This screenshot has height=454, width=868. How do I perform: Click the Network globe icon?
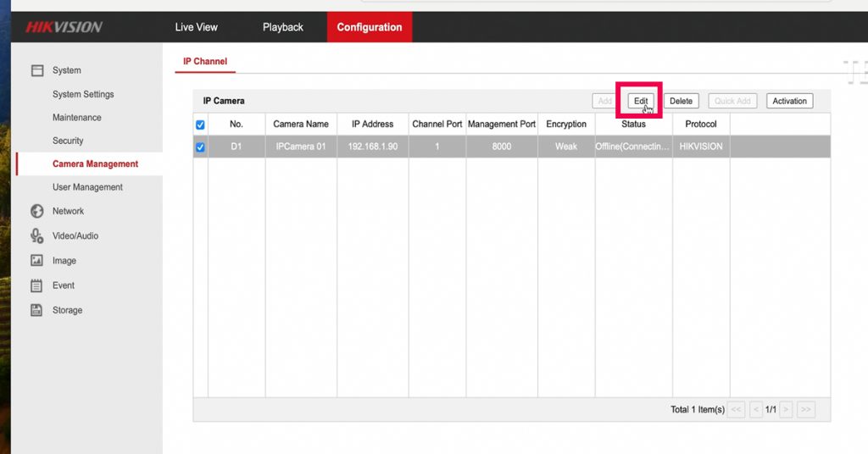click(x=37, y=211)
